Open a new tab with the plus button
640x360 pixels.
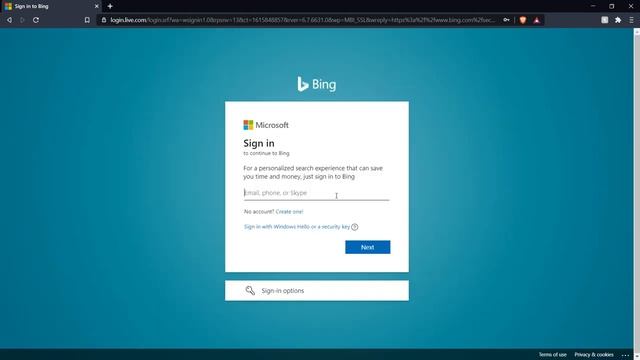110,6
